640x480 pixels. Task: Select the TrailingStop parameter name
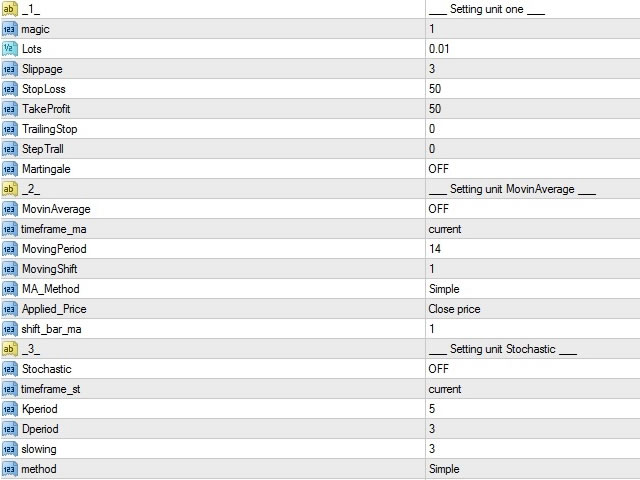coord(49,129)
